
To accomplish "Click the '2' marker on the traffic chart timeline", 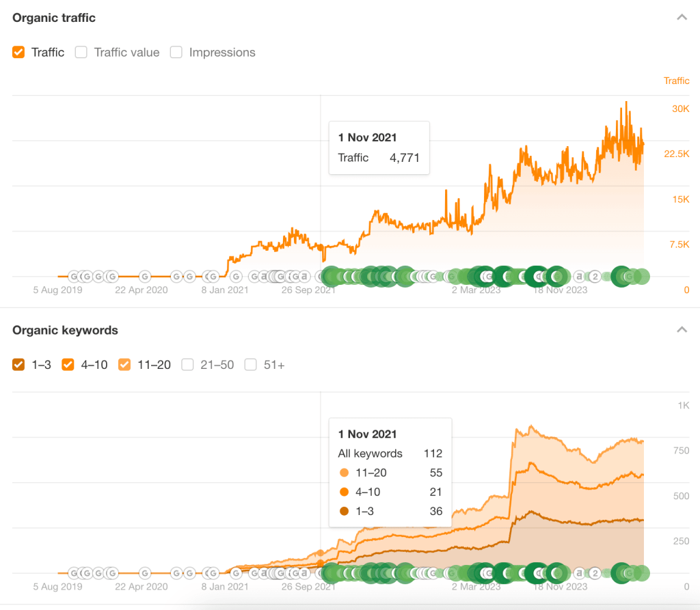I will click(x=595, y=277).
